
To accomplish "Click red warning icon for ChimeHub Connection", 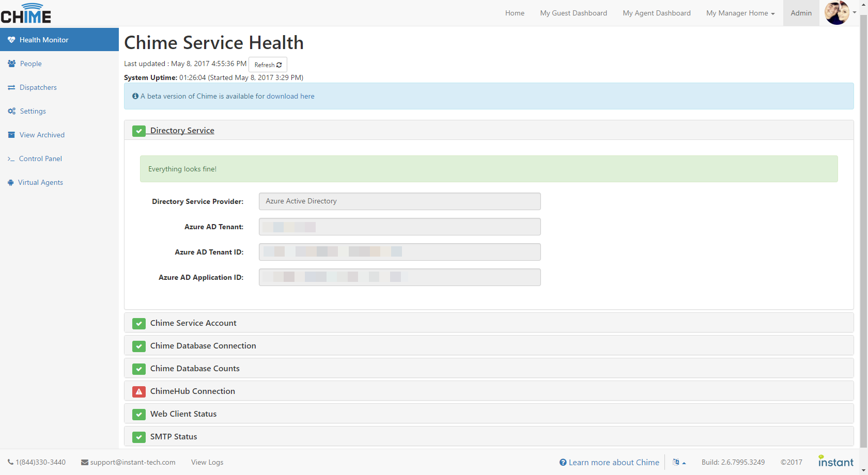I will click(x=139, y=392).
